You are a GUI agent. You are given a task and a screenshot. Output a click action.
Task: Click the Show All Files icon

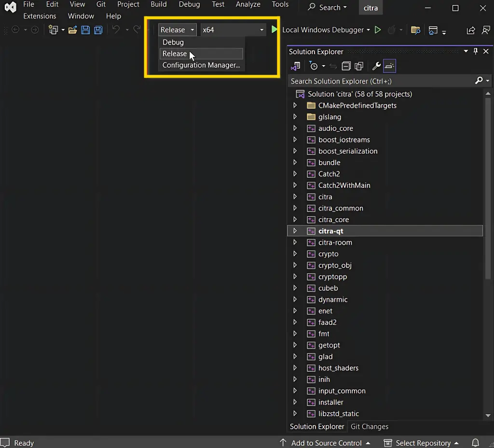[359, 66]
